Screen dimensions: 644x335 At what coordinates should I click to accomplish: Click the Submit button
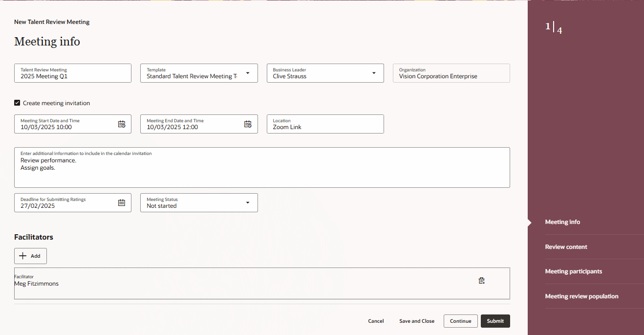point(495,321)
